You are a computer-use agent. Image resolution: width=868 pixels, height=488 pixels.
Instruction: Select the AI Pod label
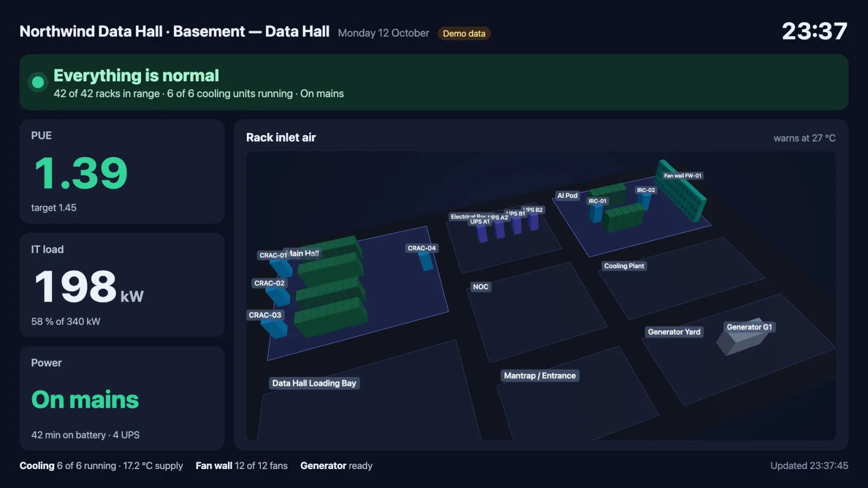567,196
